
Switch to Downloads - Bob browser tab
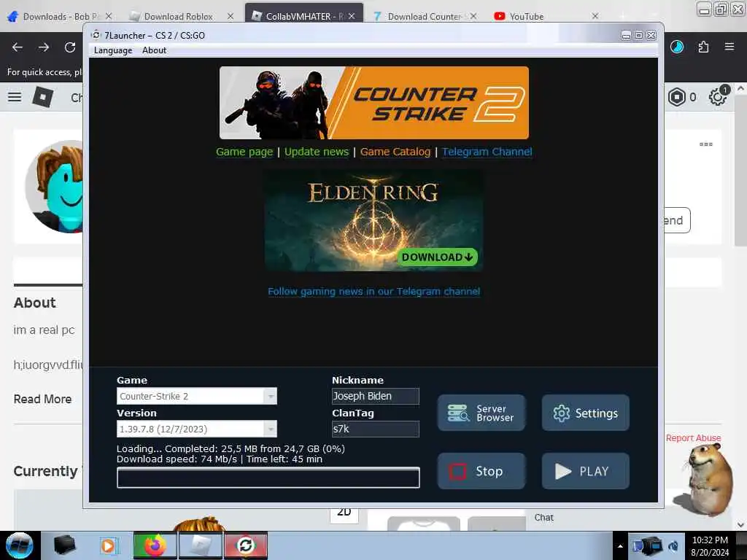pos(59,17)
